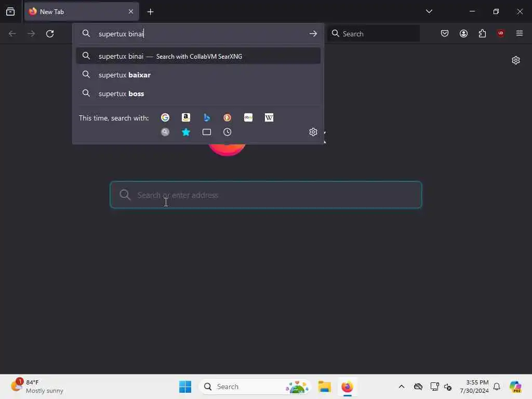Click the address bar text supertux binai

[x=121, y=34]
